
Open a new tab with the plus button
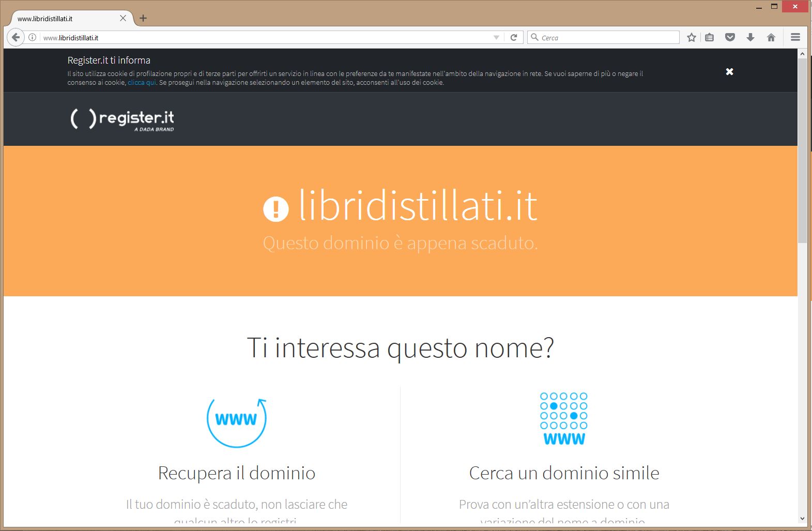coord(143,18)
